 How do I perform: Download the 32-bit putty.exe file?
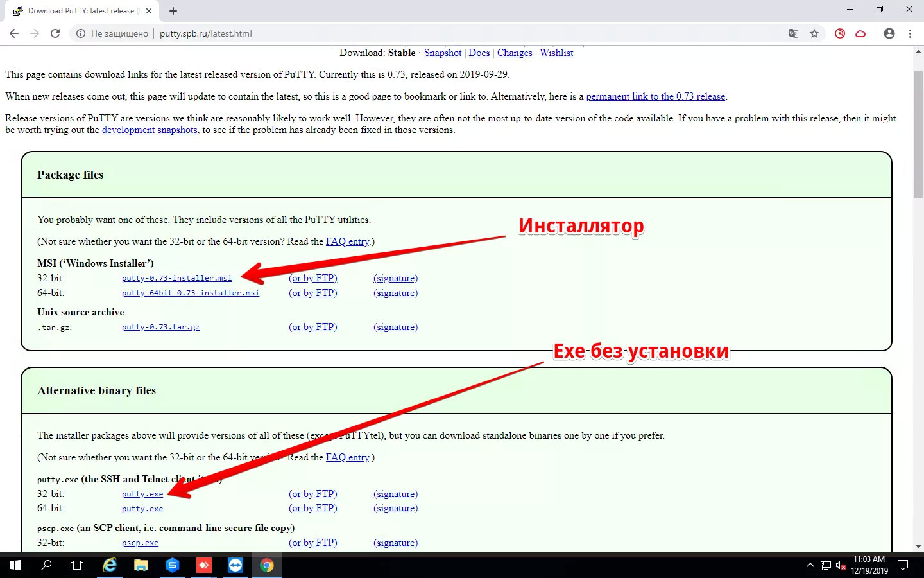[142, 494]
